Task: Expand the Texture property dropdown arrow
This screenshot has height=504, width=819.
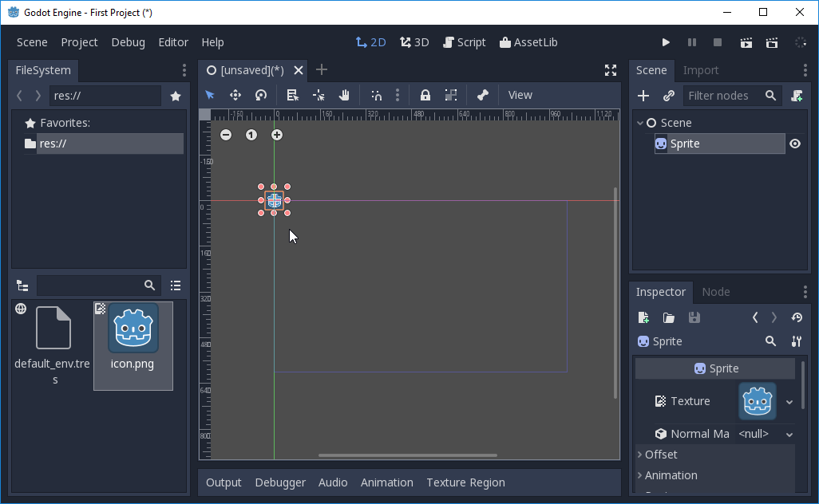Action: (x=789, y=401)
